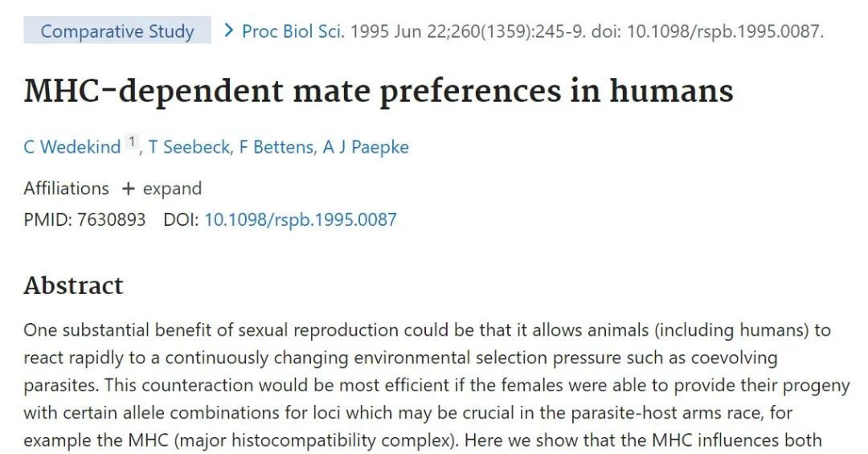Expand the affiliations via the expand text
868x454 pixels.
click(172, 189)
